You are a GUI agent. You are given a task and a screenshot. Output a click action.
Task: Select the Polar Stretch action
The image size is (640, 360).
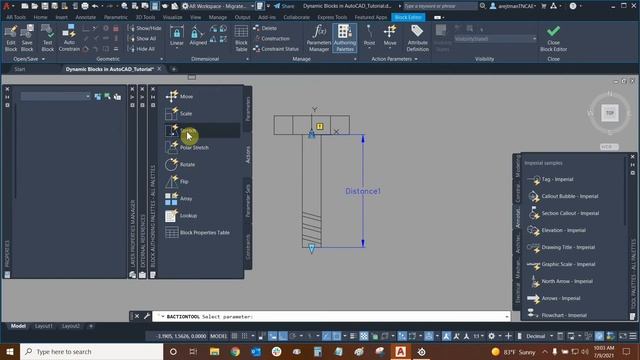tap(187, 147)
